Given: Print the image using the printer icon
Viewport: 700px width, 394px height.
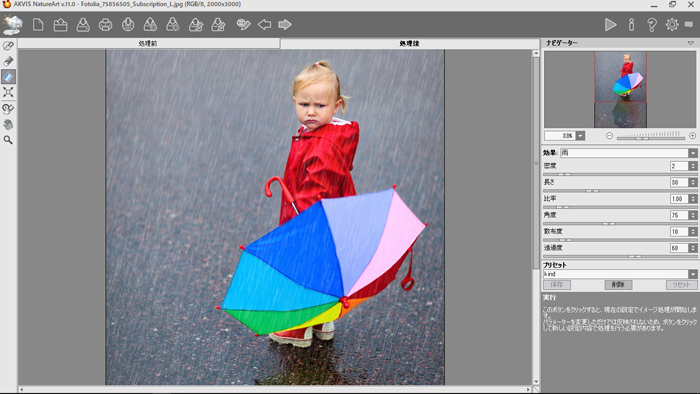Looking at the screenshot, I should tap(105, 25).
